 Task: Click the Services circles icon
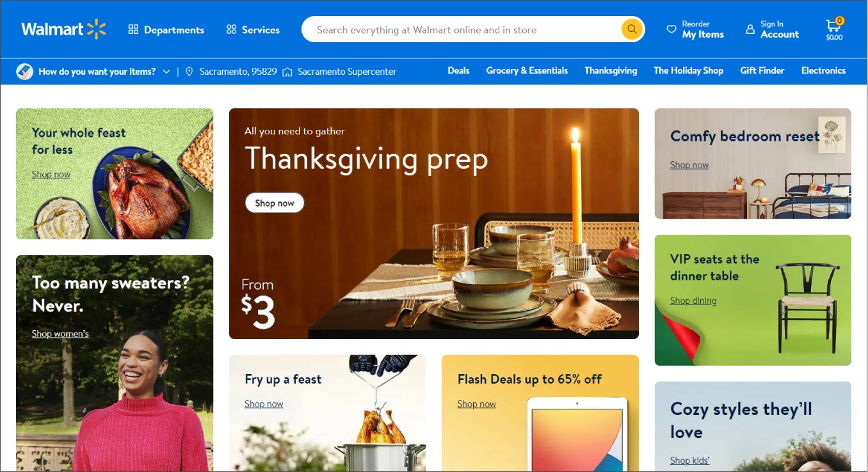click(x=231, y=29)
